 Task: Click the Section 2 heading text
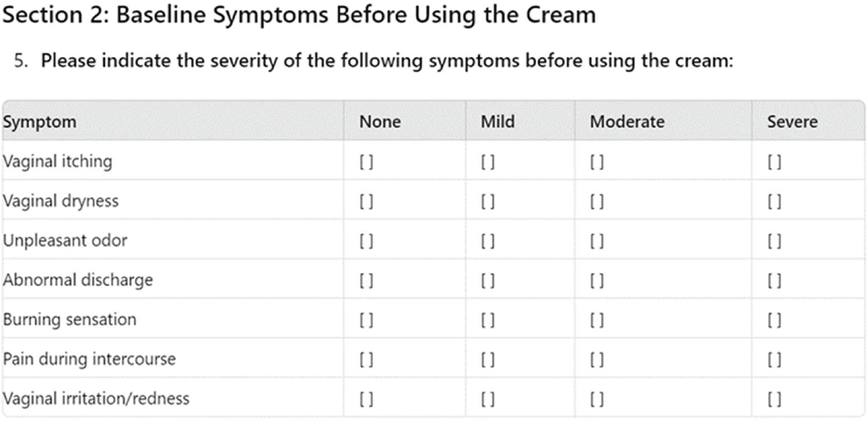[x=299, y=15]
